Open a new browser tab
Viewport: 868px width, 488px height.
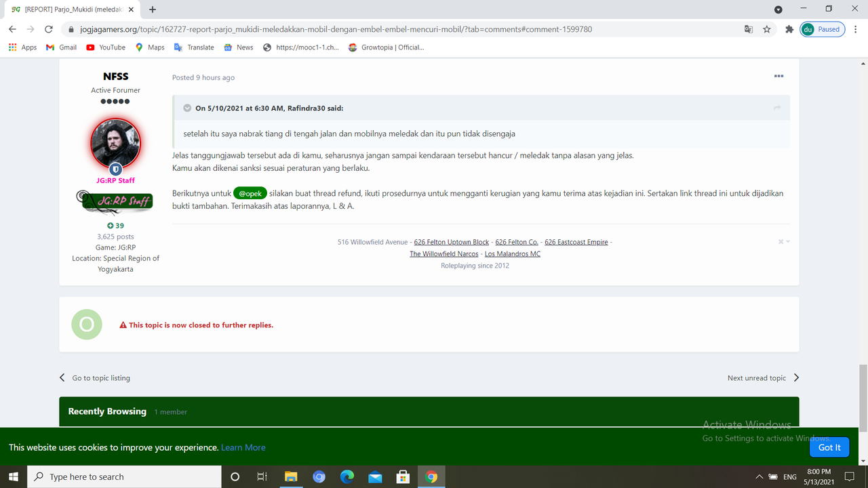point(153,9)
